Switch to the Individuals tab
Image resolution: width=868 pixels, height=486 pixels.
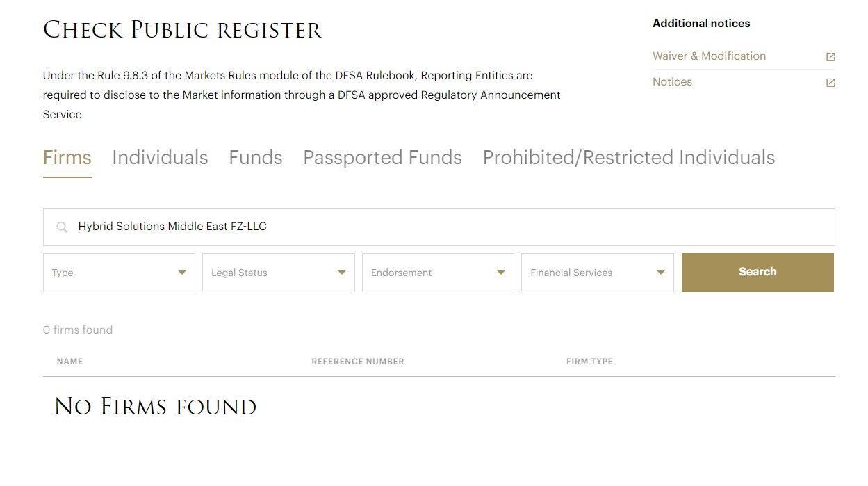point(160,158)
